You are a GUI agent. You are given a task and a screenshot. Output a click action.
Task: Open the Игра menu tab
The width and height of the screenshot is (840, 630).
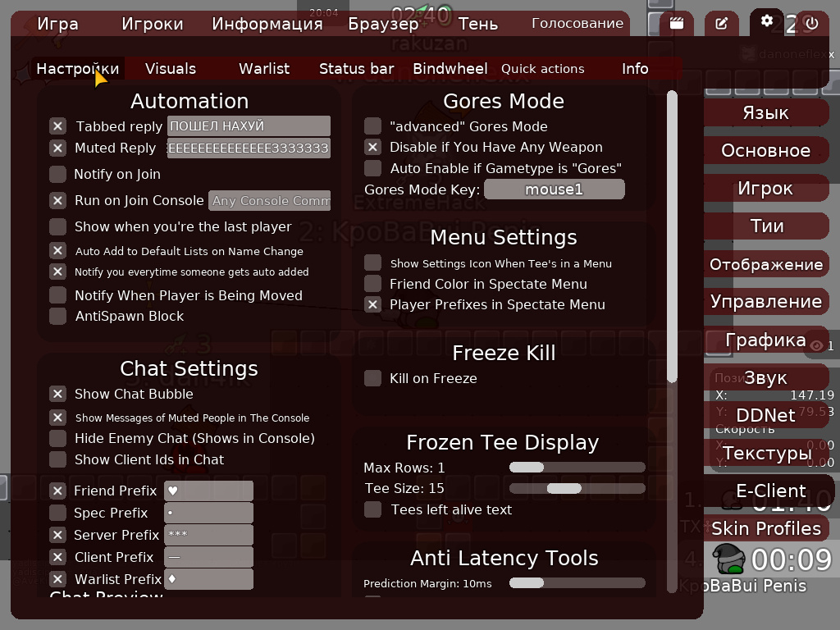pos(58,24)
